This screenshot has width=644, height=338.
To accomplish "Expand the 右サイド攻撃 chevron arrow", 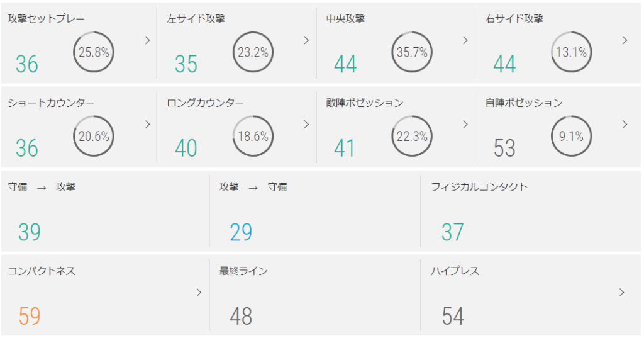I will pyautogui.click(x=625, y=40).
